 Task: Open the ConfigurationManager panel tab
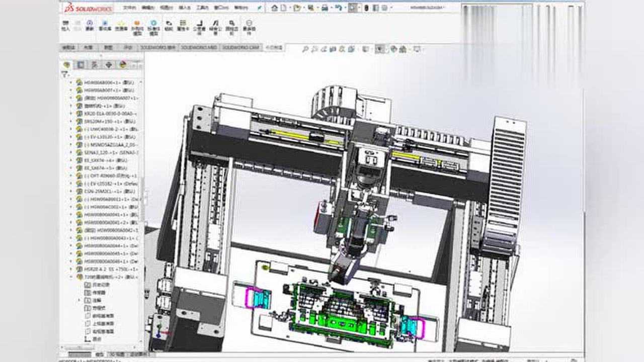95,65
